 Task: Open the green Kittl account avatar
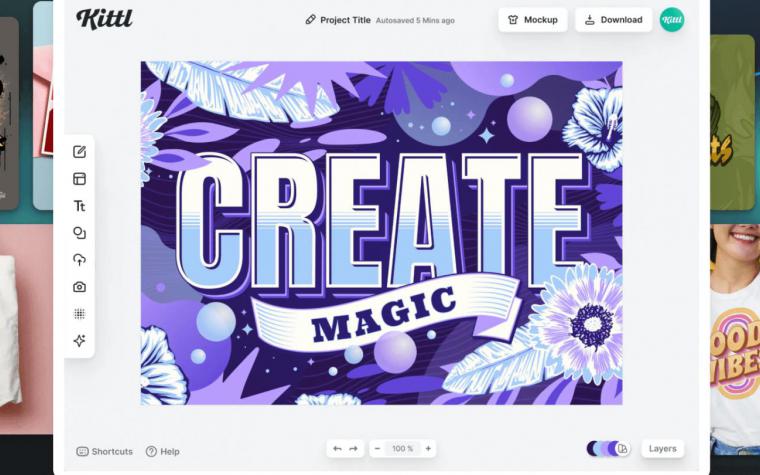(x=672, y=20)
